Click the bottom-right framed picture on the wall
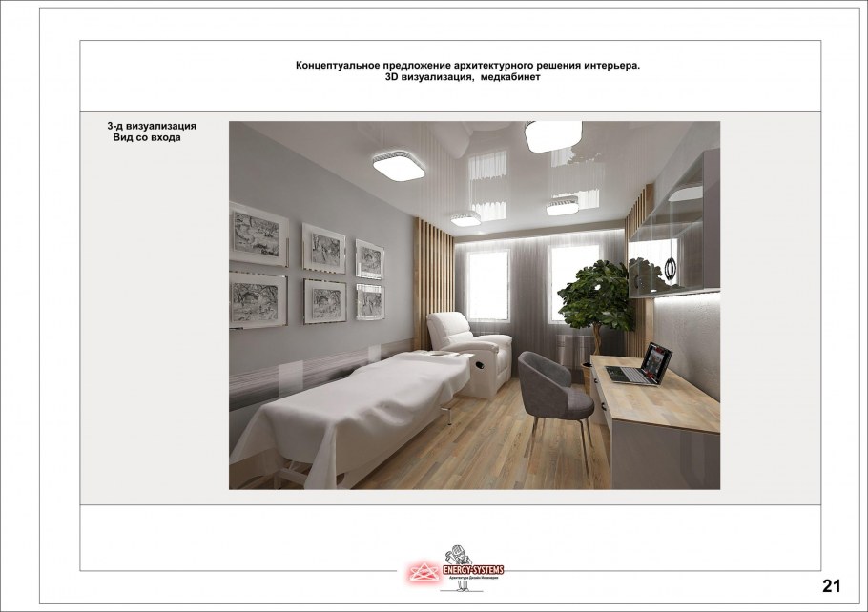868x612 pixels. (369, 301)
